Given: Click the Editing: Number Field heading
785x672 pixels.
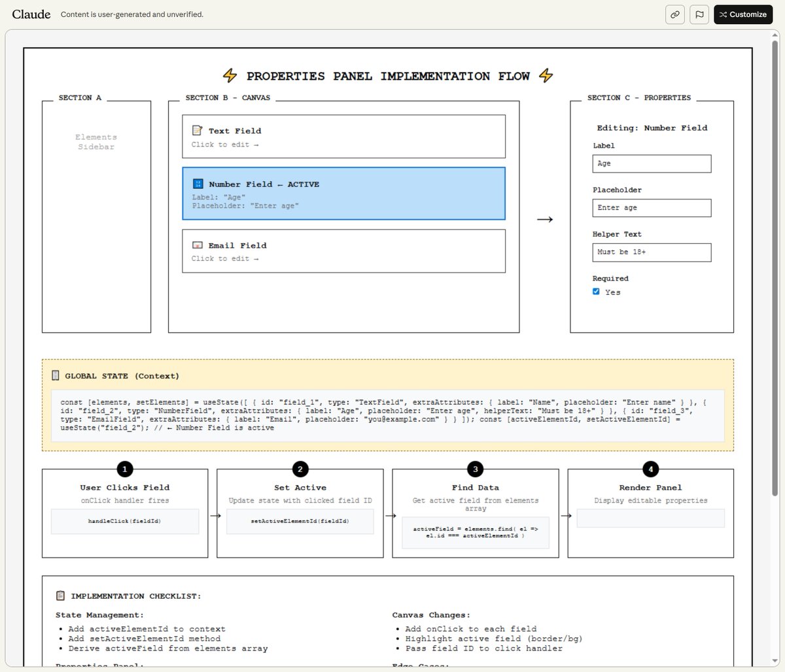Looking at the screenshot, I should tap(652, 128).
